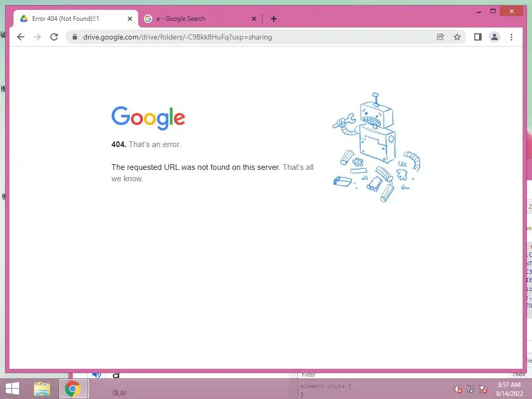
Task: Click the forward navigation arrow
Action: click(x=37, y=37)
